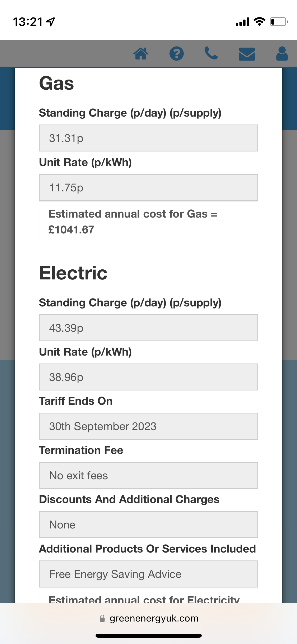Image resolution: width=297 pixels, height=644 pixels.
Task: Open the email envelope icon
Action: click(x=247, y=54)
